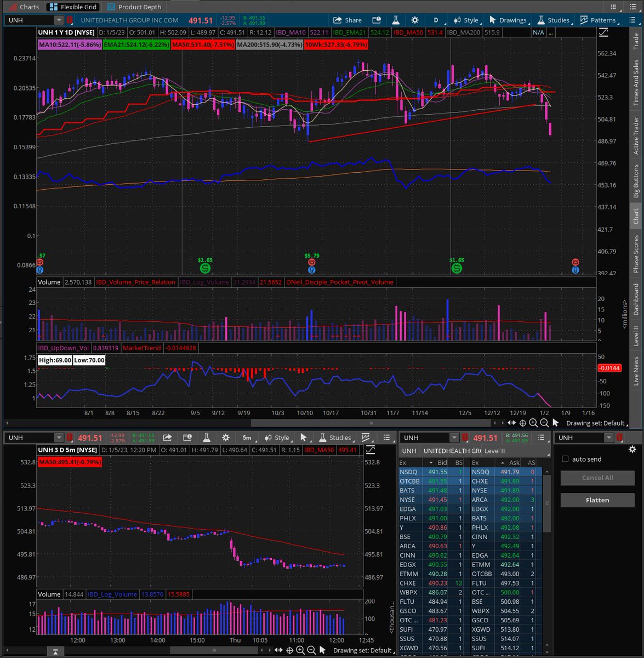This screenshot has height=658, width=644.
Task: Select the pointer tool below main chart
Action: pos(555,423)
